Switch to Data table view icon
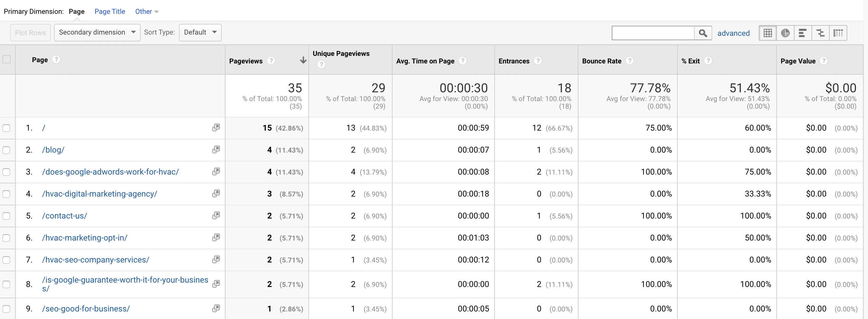The height and width of the screenshot is (319, 868). tap(768, 33)
